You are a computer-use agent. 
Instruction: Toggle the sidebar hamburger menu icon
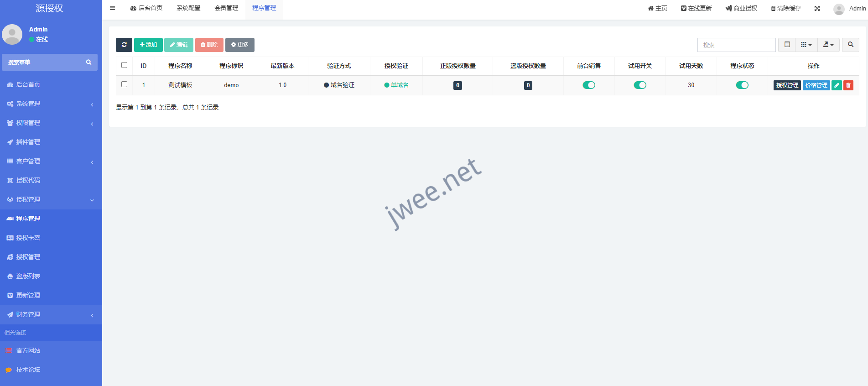(112, 8)
